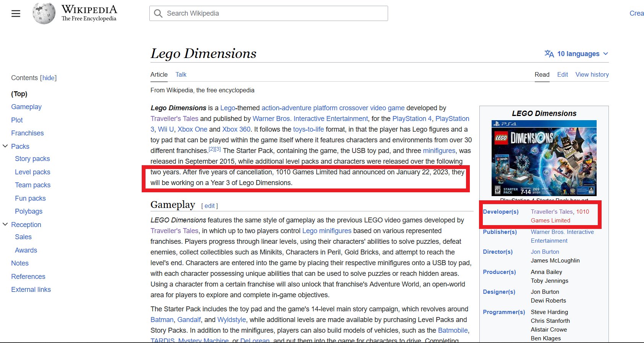
Task: Click the Wikipedia globe logo
Action: pyautogui.click(x=44, y=13)
